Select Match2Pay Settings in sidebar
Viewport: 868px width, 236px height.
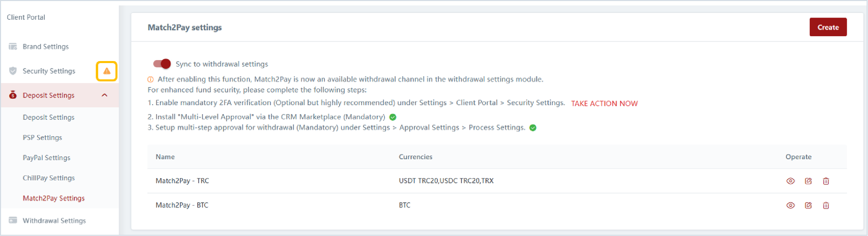(x=53, y=198)
